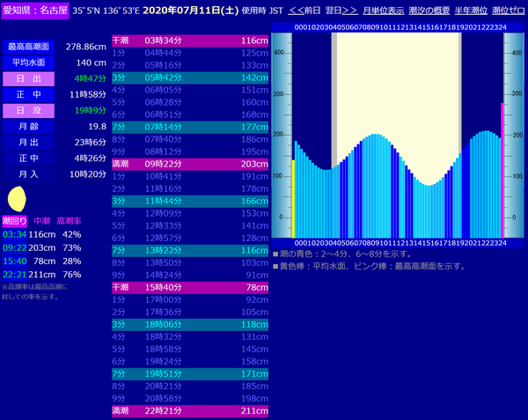Screen dimensions: 528x420
Task: Click the 日出 sunrise label
Action: tap(28, 79)
